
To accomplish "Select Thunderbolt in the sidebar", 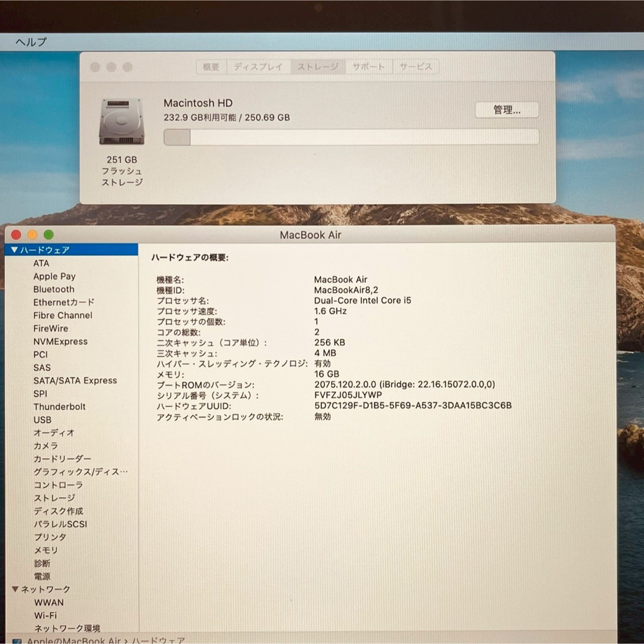I will pyautogui.click(x=60, y=407).
